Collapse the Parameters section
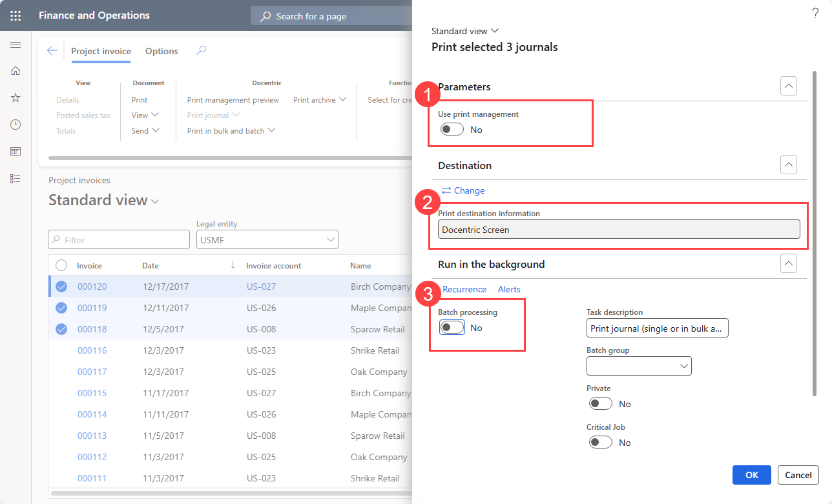The image size is (832, 504). coord(788,86)
